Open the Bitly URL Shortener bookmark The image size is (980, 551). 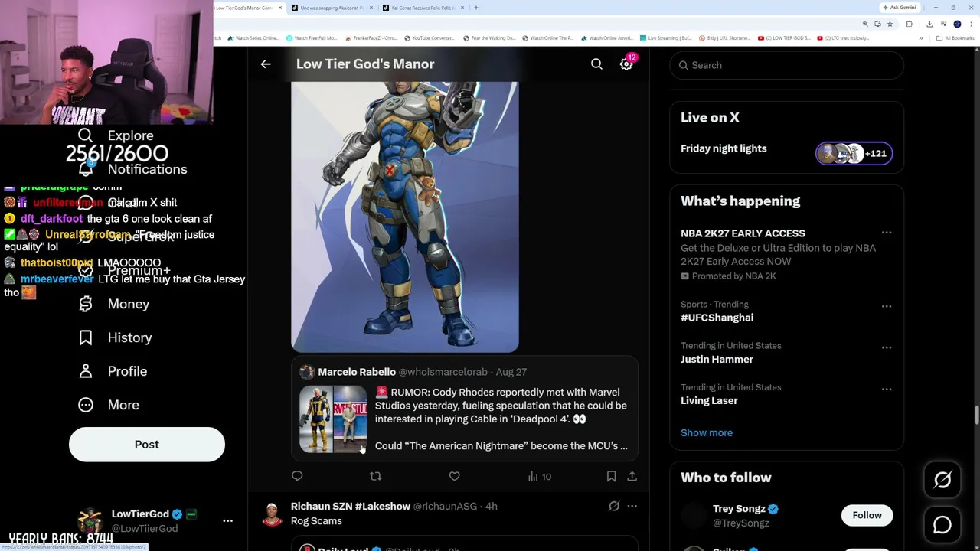724,38
